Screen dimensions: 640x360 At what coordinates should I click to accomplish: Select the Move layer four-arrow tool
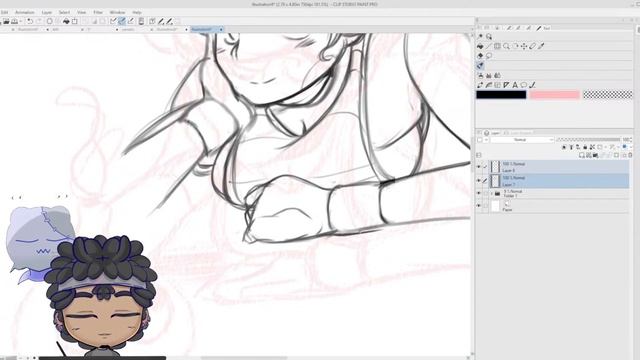524,46
